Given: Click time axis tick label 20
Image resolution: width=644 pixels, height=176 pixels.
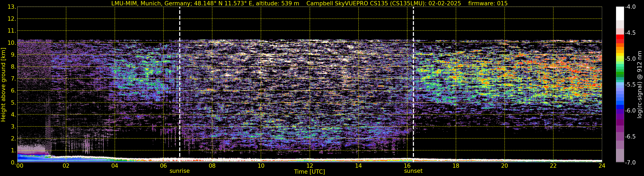Looking at the screenshot, I should click(x=505, y=166).
